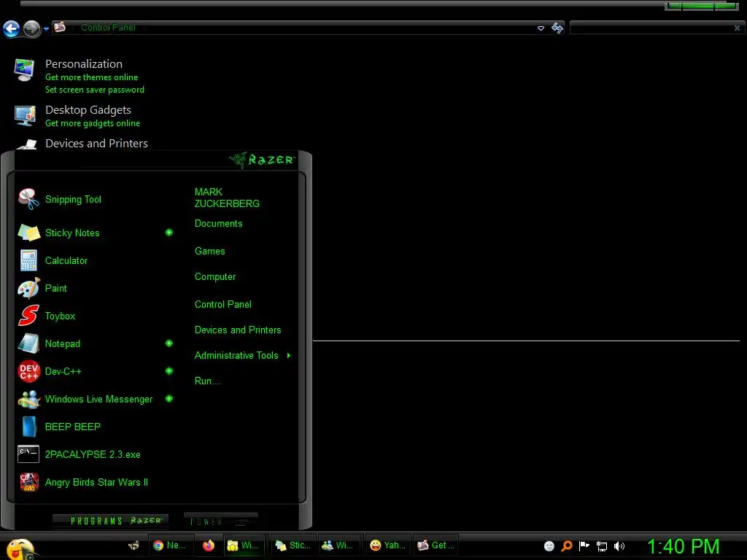Open Documents from the Start menu

click(x=218, y=223)
